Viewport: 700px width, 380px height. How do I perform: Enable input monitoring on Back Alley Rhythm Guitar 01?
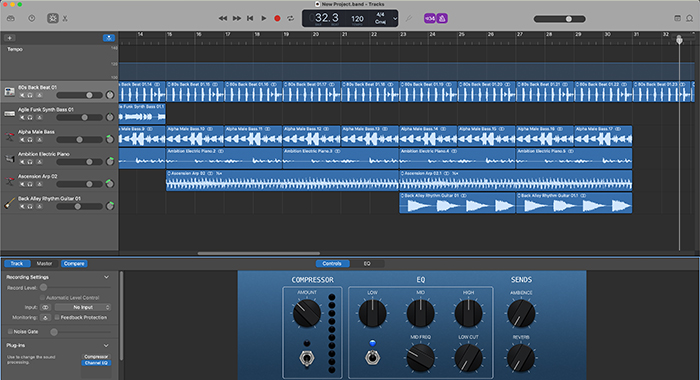(39, 206)
